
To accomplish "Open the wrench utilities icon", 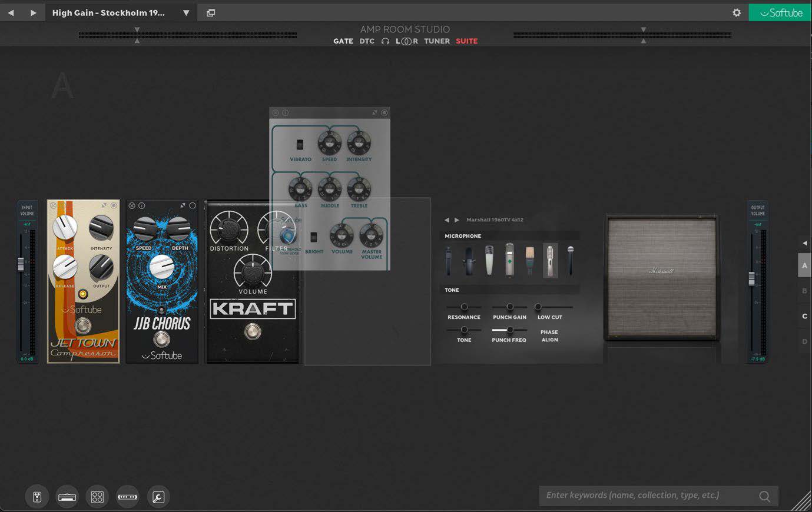I will (x=158, y=497).
